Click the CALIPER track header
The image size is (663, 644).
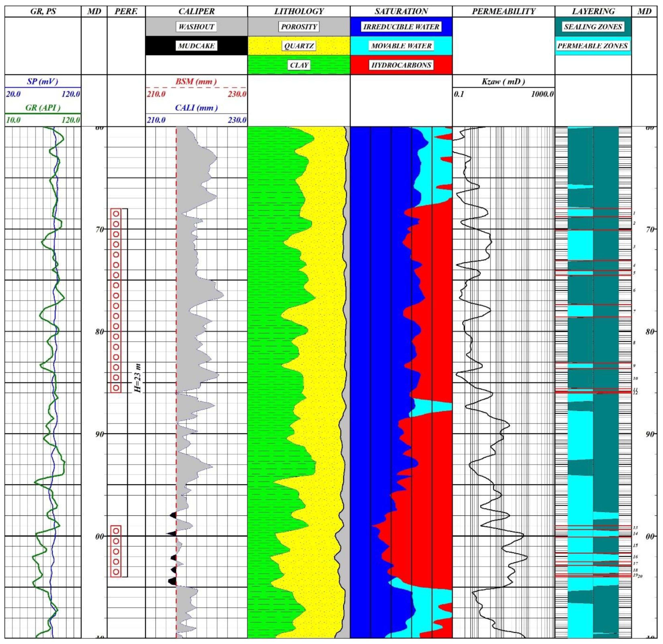196,11
